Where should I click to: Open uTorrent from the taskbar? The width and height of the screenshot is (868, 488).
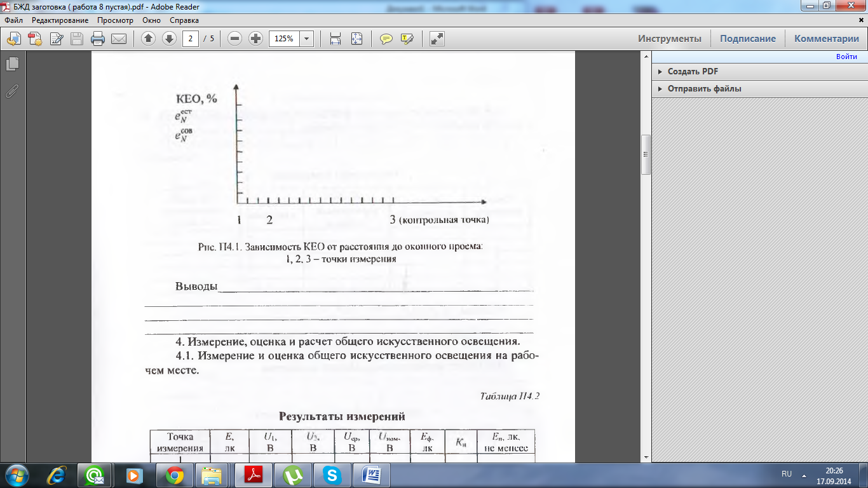pyautogui.click(x=292, y=475)
